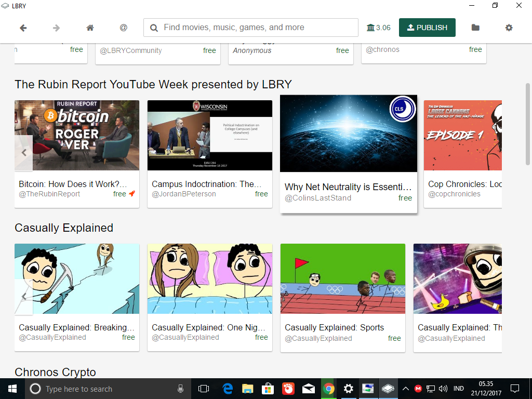This screenshot has height=399, width=532.
Task: Open the LBRY settings gear icon
Action: coord(509,28)
